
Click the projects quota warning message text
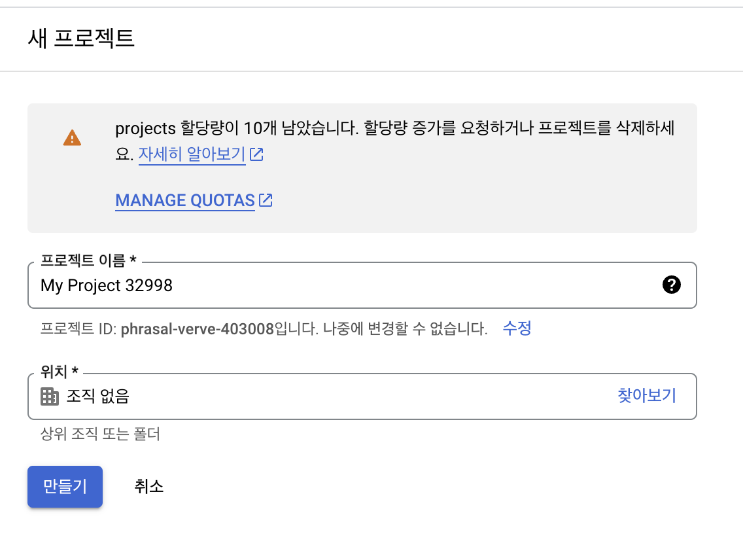click(x=395, y=141)
